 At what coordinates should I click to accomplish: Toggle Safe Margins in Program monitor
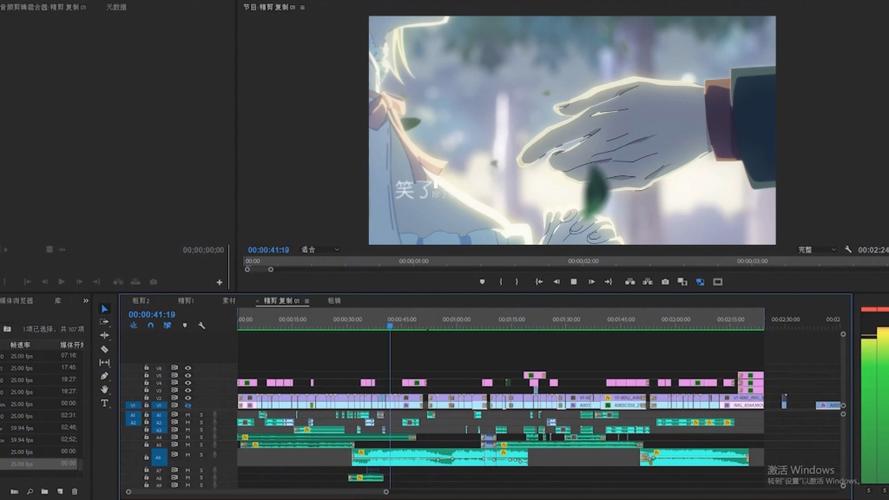[x=718, y=282]
